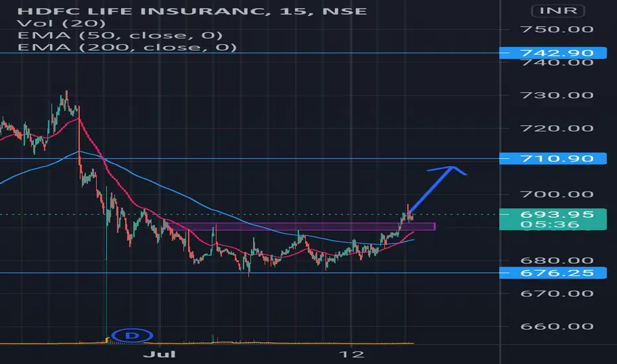
Task: Click the 750.00 price axis value
Action: tap(556, 29)
